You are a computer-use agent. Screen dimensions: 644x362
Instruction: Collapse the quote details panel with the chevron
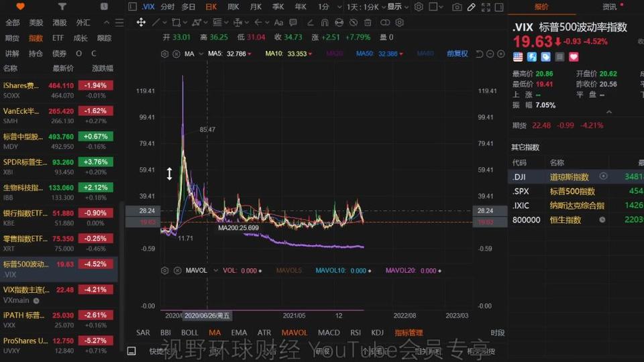[609, 112]
